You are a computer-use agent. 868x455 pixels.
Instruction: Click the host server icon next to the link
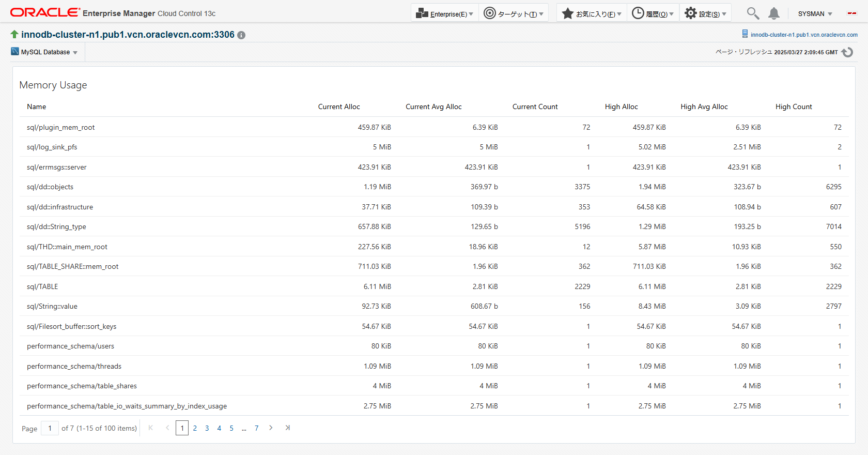point(745,34)
